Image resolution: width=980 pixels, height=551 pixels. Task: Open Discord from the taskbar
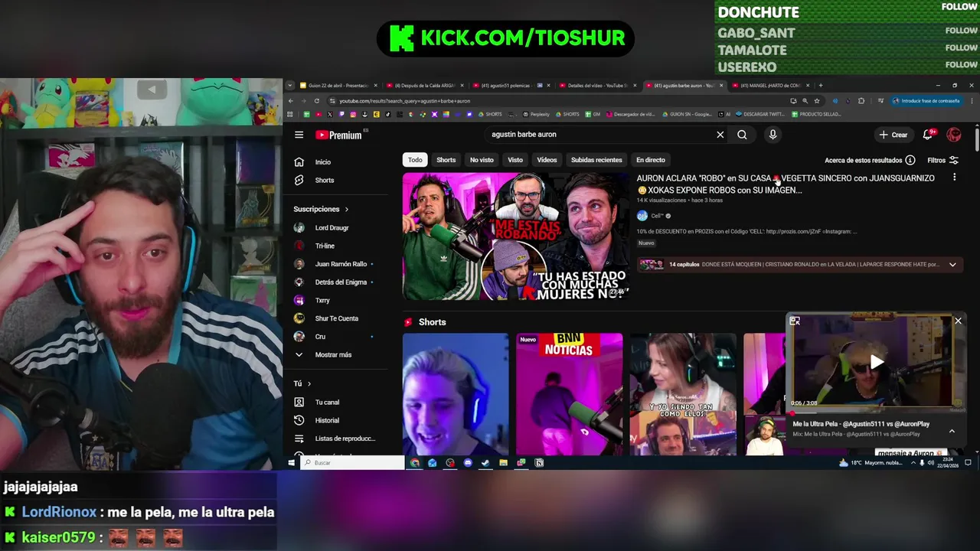[x=468, y=463]
